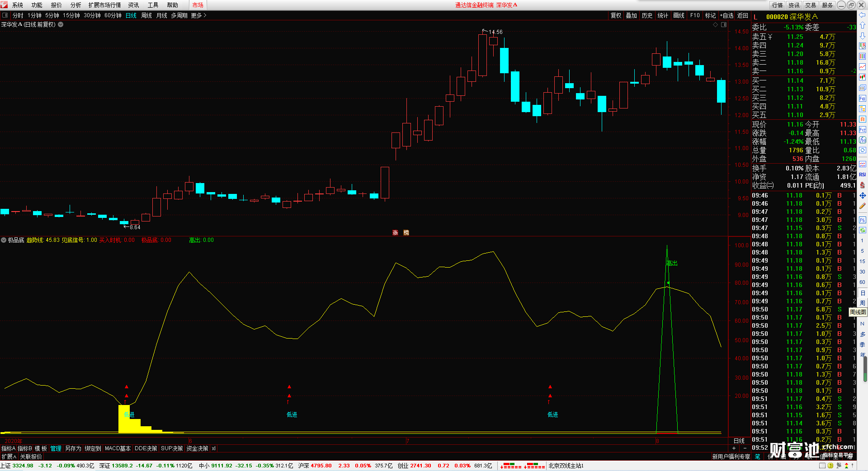Open the 系统 menu
The height and width of the screenshot is (471, 868).
pyautogui.click(x=18, y=5)
